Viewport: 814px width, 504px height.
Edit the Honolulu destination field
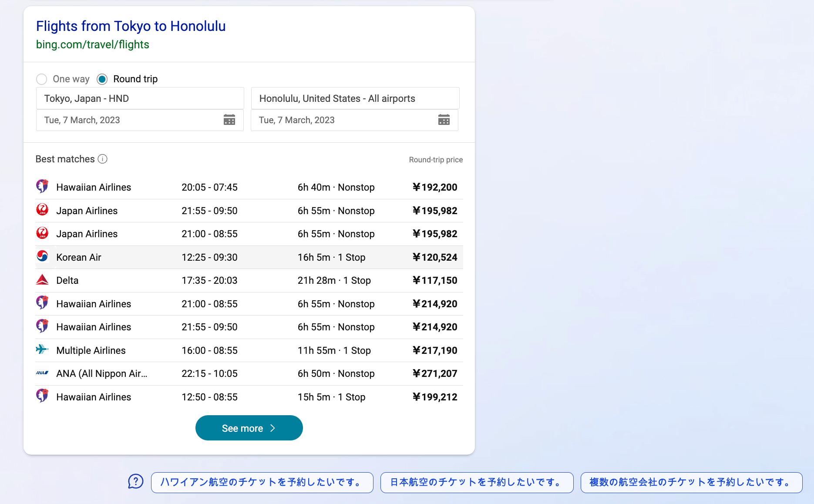[355, 98]
